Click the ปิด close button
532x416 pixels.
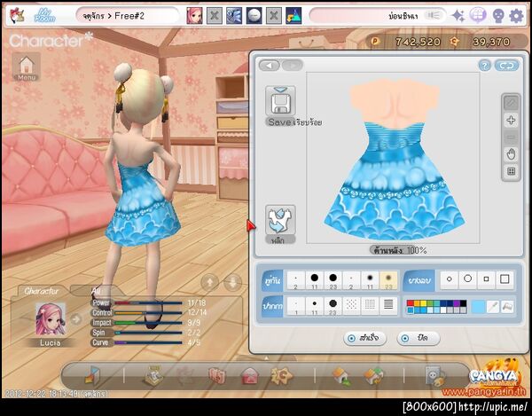pos(418,338)
